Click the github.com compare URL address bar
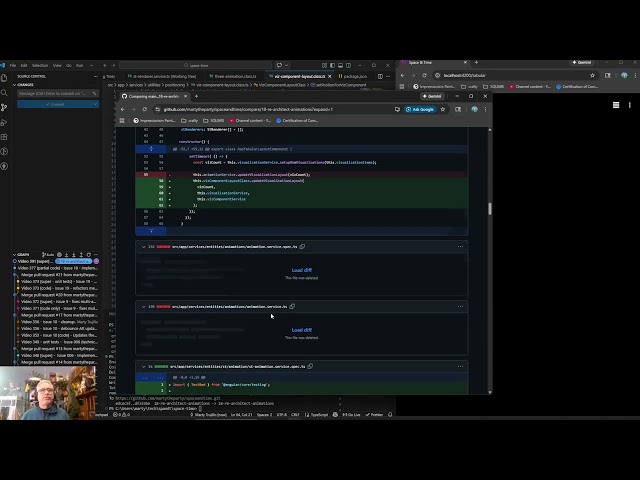Viewport: 640px width, 480px height. (248, 109)
